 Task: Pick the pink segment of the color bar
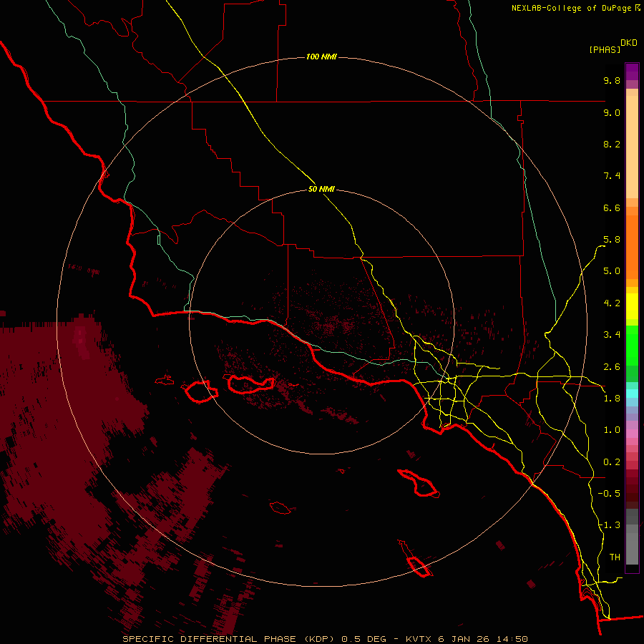[632, 434]
